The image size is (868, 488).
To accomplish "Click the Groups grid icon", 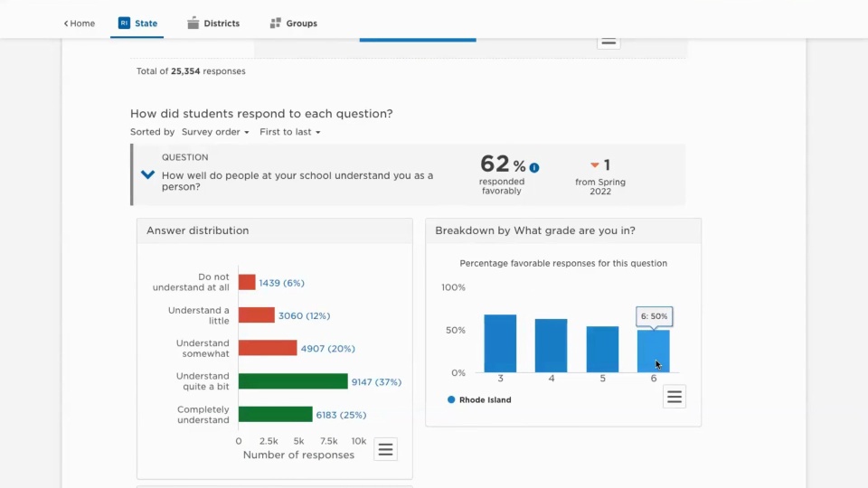I will click(x=275, y=23).
